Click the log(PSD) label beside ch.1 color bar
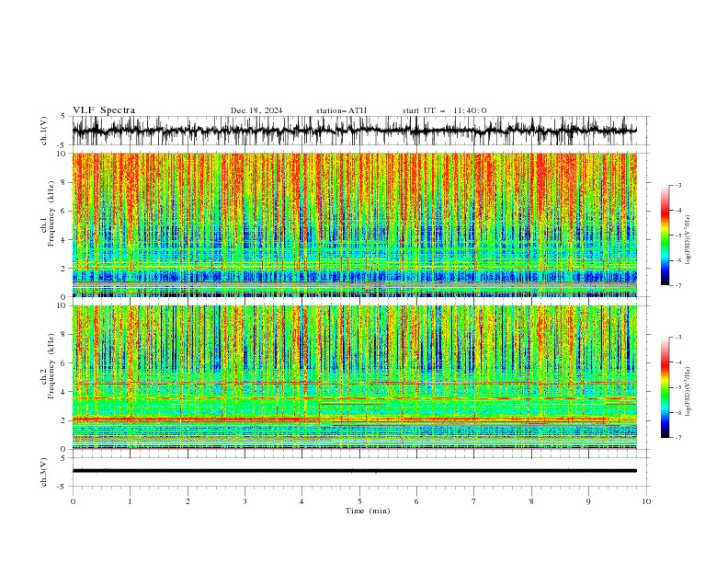728x563 pixels. [688, 240]
